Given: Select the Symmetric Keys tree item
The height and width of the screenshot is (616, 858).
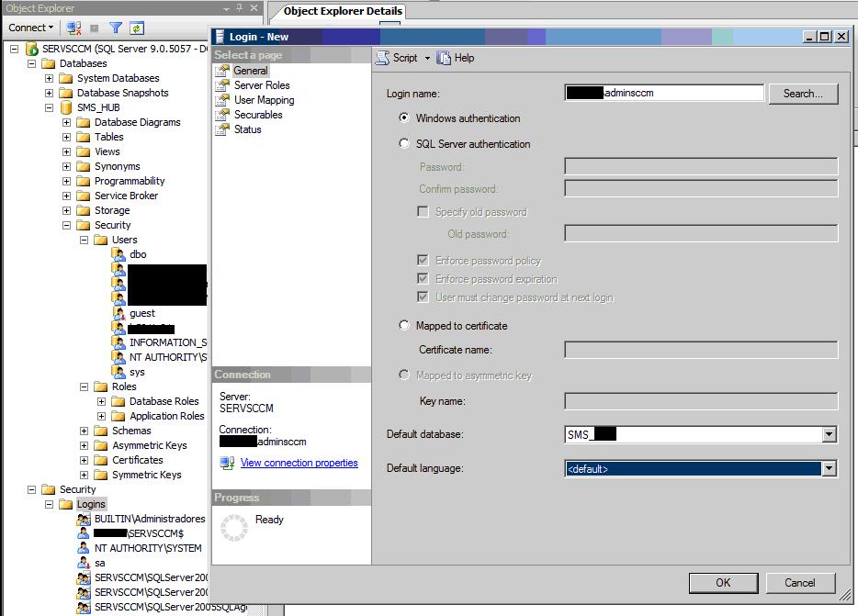Looking at the screenshot, I should pyautogui.click(x=147, y=475).
